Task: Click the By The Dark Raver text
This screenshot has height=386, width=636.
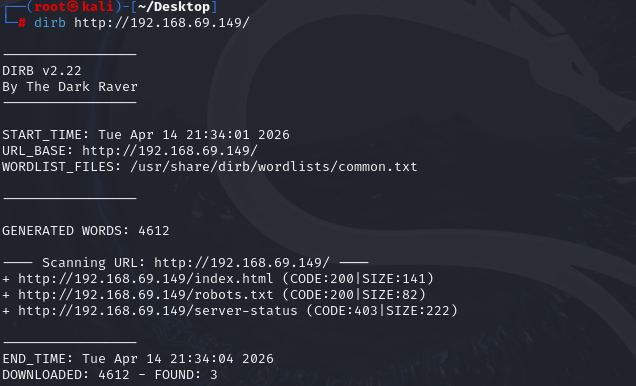Action: click(x=70, y=87)
